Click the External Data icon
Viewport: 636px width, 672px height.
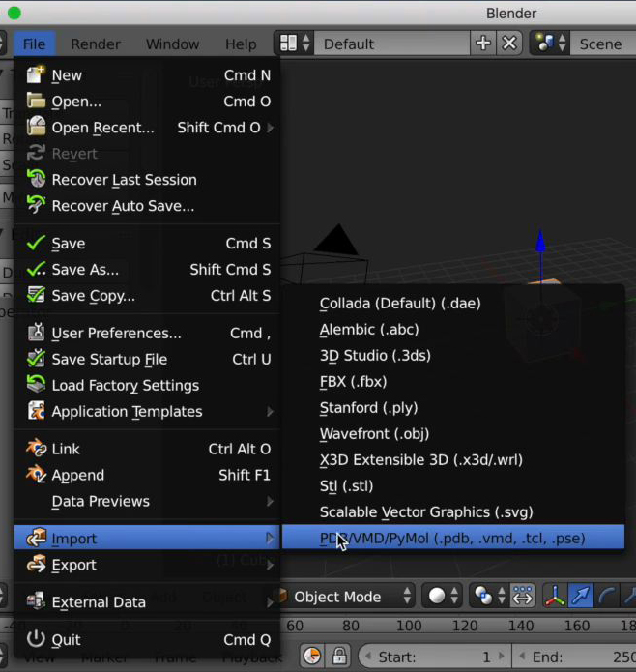point(36,601)
